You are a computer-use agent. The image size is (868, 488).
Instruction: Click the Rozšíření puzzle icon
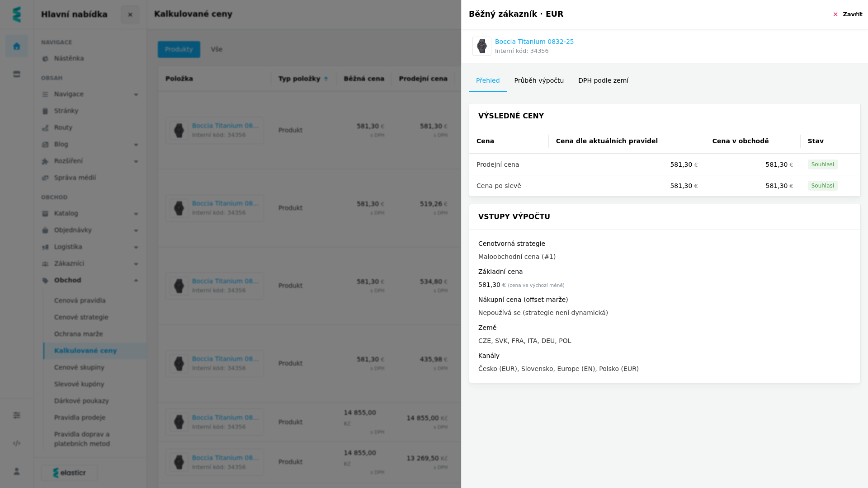pos(45,161)
